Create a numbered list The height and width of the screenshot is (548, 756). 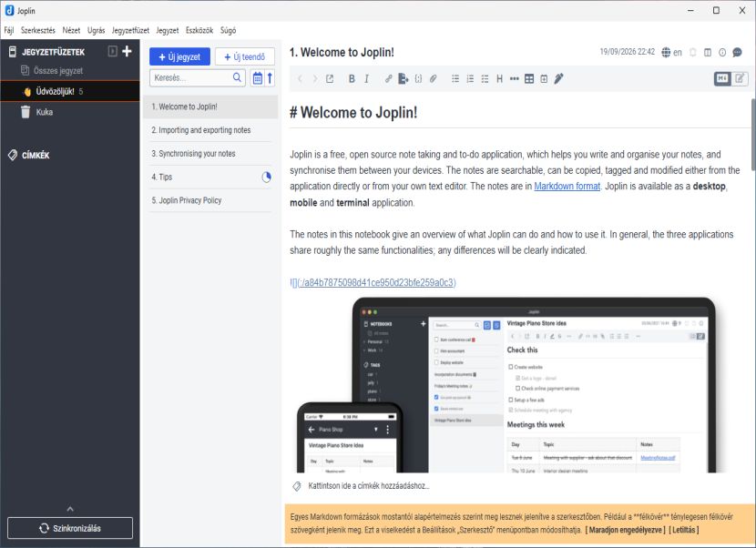(470, 78)
